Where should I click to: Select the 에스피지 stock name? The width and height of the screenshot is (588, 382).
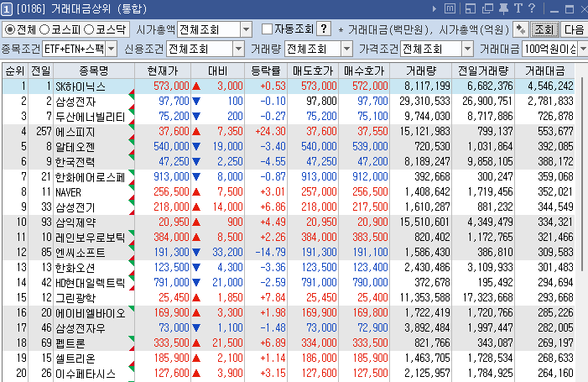click(x=75, y=132)
